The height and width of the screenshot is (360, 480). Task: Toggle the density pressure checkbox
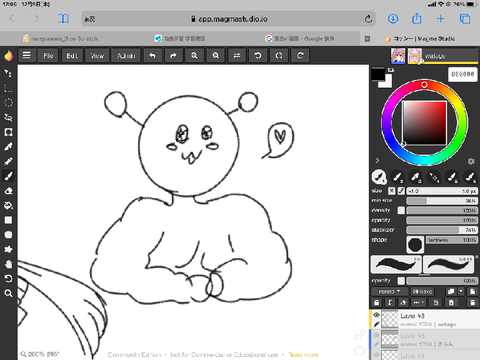[401, 210]
